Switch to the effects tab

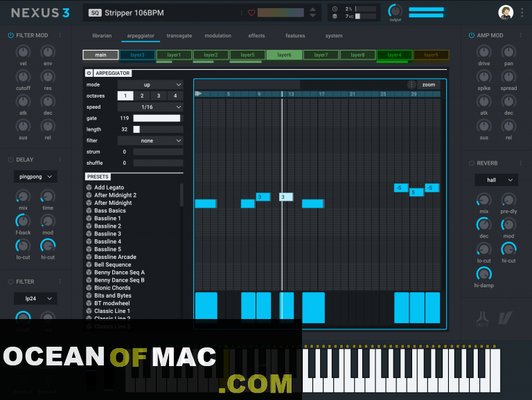(256, 35)
